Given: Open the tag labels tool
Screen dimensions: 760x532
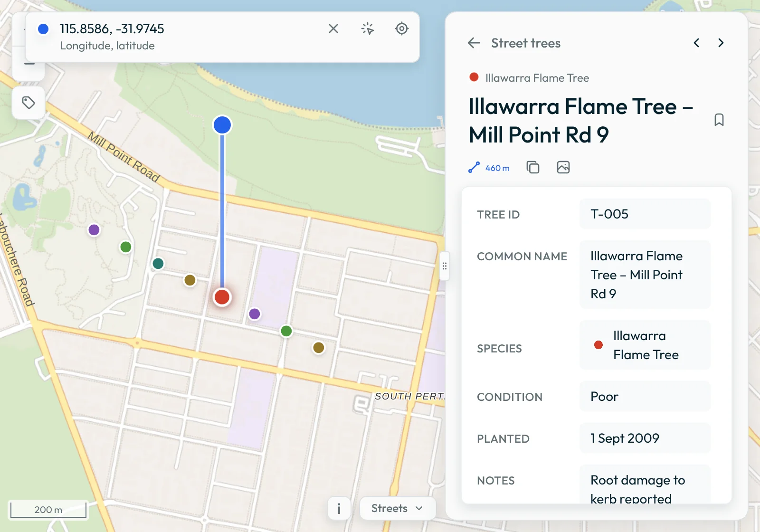Looking at the screenshot, I should 28,103.
